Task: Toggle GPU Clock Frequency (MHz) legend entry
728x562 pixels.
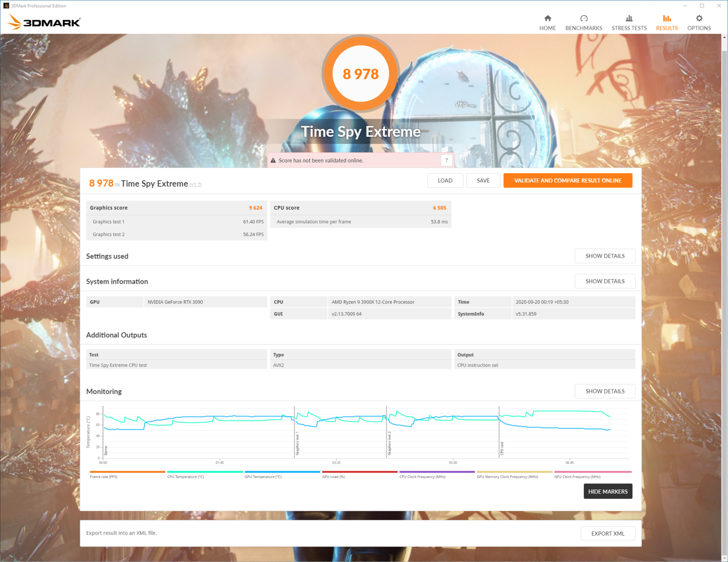Action: click(593, 475)
